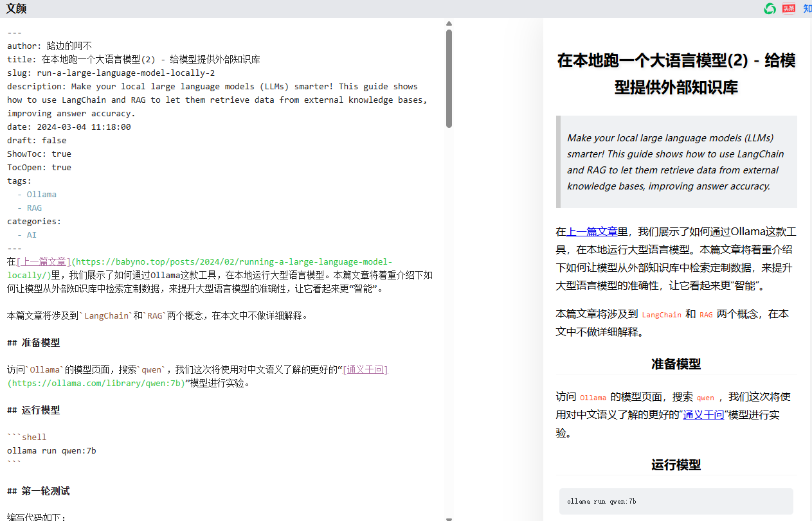This screenshot has height=521, width=812.
Task: Click the '- AI' category entry
Action: tap(27, 235)
